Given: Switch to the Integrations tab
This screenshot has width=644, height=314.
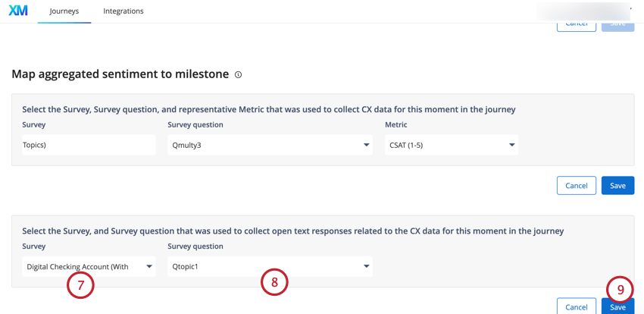Looking at the screenshot, I should [123, 11].
